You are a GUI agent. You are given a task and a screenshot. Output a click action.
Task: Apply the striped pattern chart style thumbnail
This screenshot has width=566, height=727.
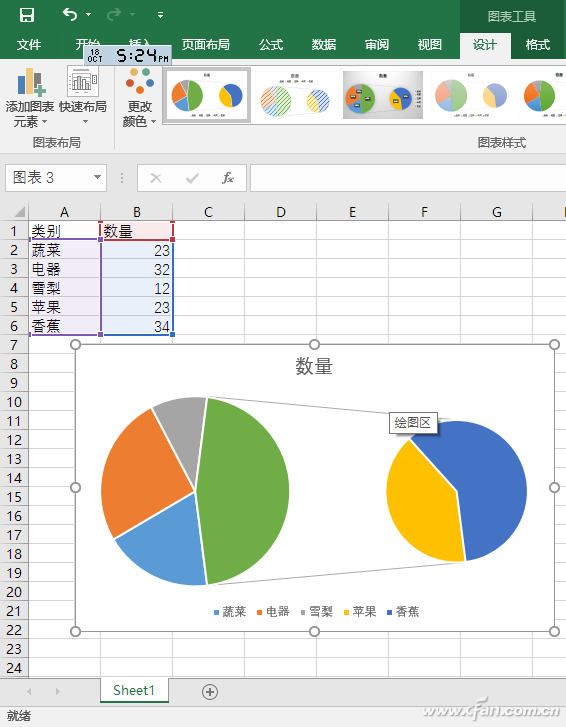coord(295,95)
